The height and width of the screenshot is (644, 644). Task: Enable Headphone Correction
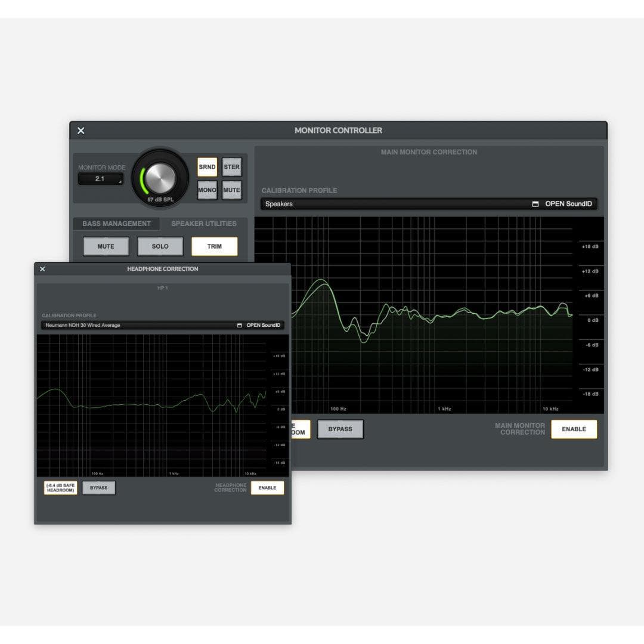click(x=267, y=488)
